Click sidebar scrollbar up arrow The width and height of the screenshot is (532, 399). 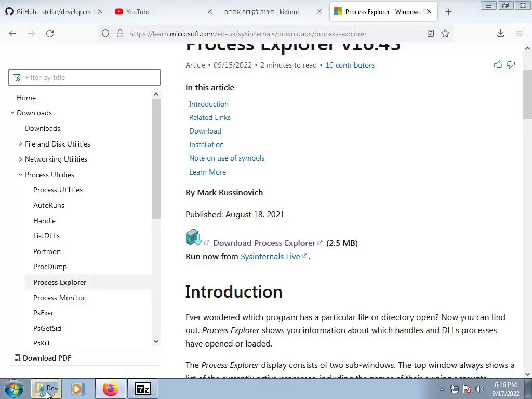(156, 94)
